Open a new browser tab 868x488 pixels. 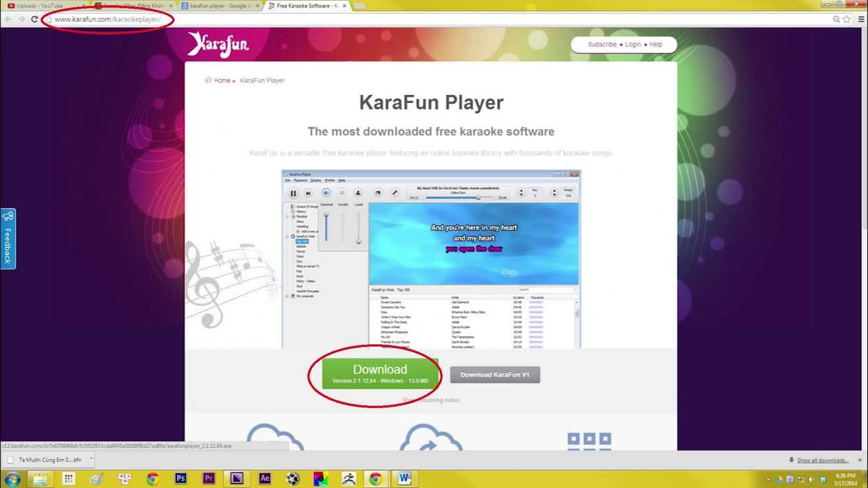pyautogui.click(x=359, y=5)
